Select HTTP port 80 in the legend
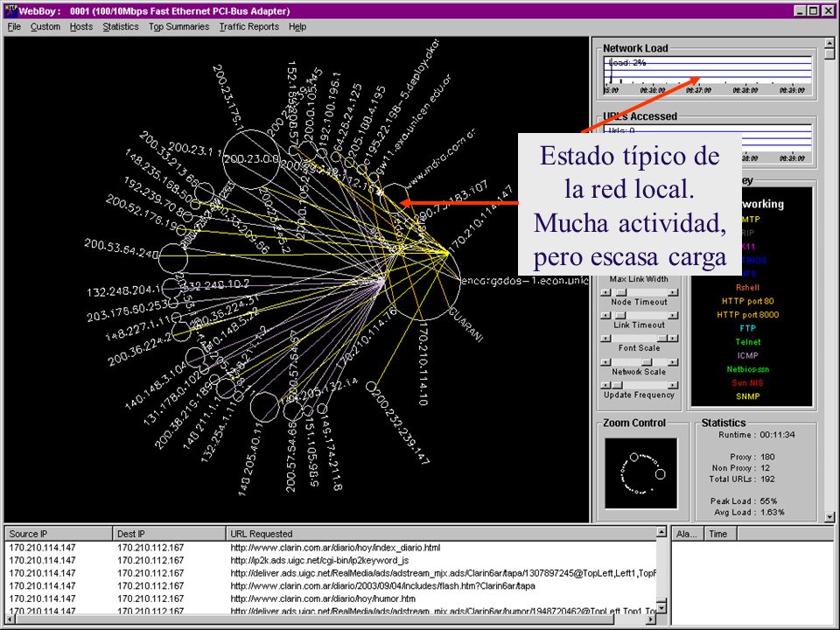The height and width of the screenshot is (630, 840). point(747,301)
